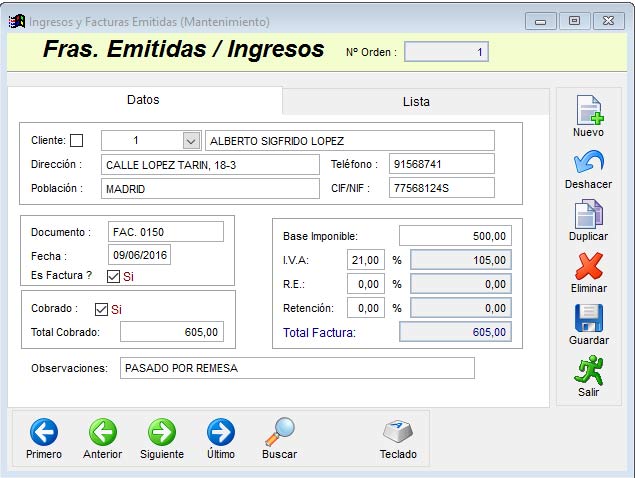
Task: Click the Nº Orden number field
Action: point(446,51)
